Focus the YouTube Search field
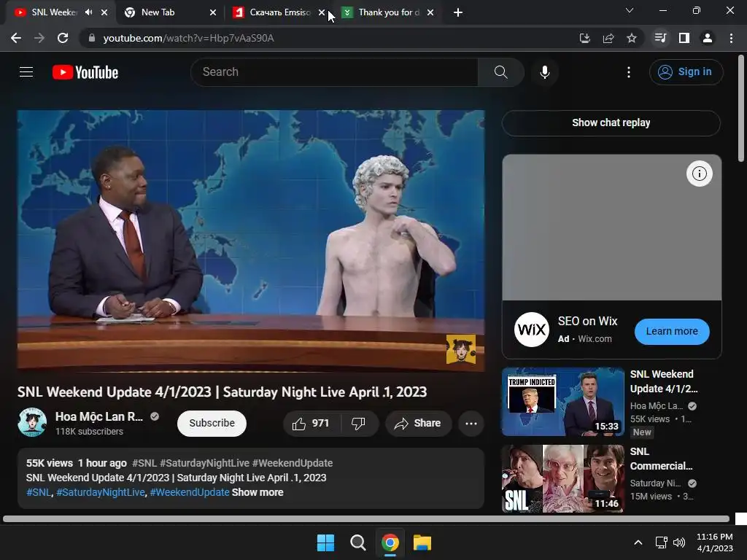Screen dimensions: 747x560 (x=334, y=72)
